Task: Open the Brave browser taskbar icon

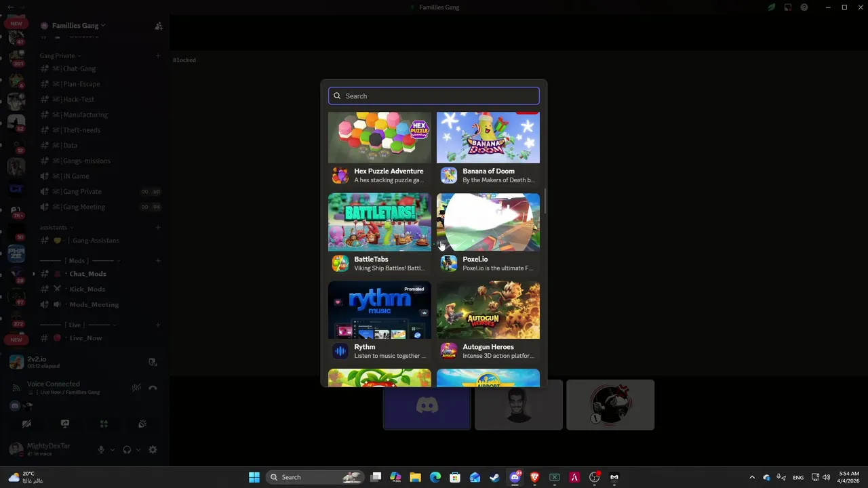Action: coord(534,477)
